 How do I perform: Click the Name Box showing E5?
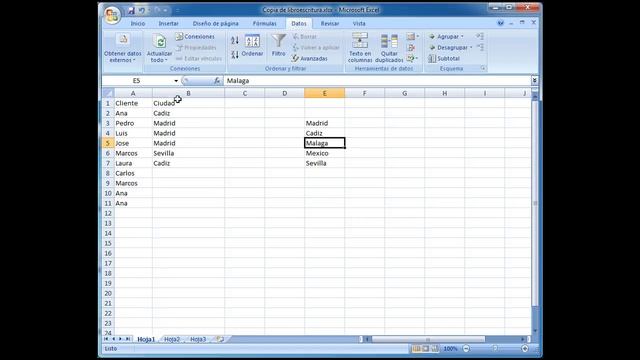(137, 81)
